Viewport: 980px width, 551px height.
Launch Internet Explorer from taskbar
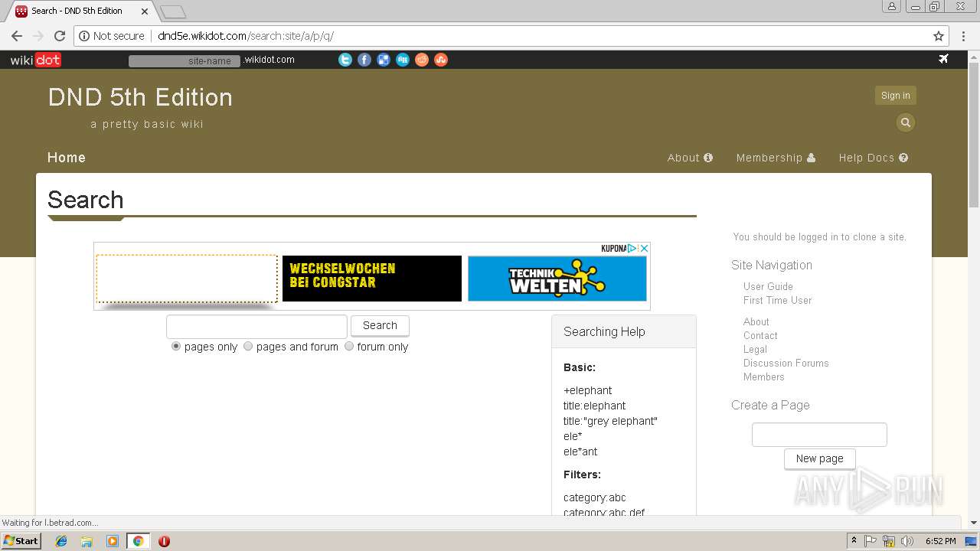61,541
